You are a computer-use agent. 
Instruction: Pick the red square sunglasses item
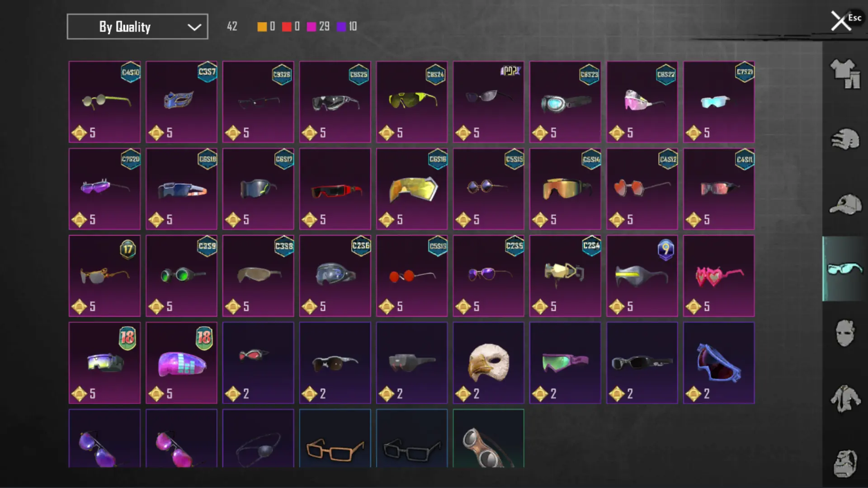click(x=335, y=189)
